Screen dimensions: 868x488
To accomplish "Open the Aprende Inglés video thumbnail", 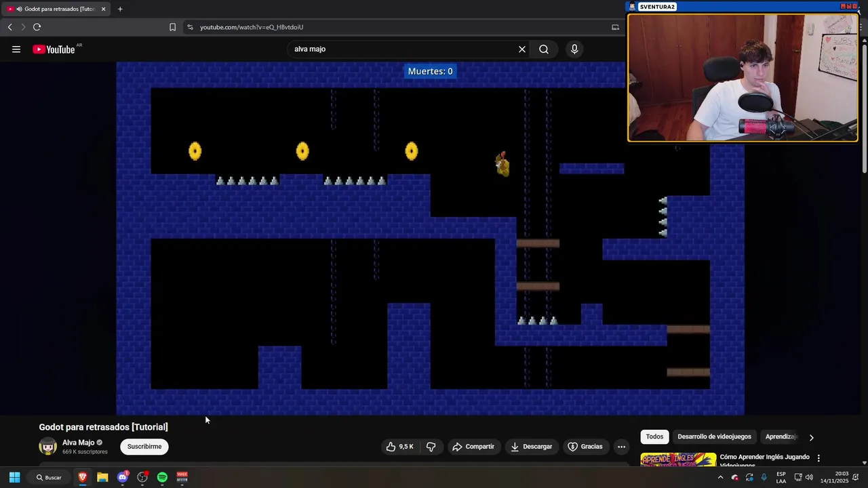I will point(678,460).
